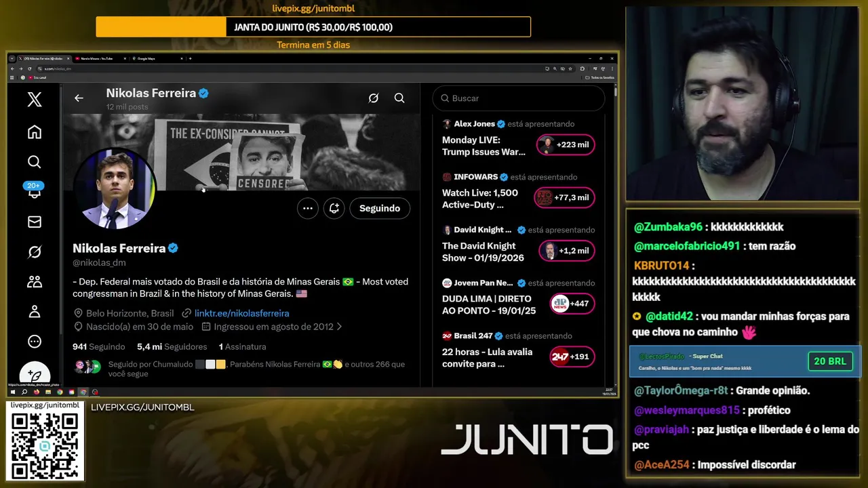Click the +447 listeners pill

click(572, 304)
